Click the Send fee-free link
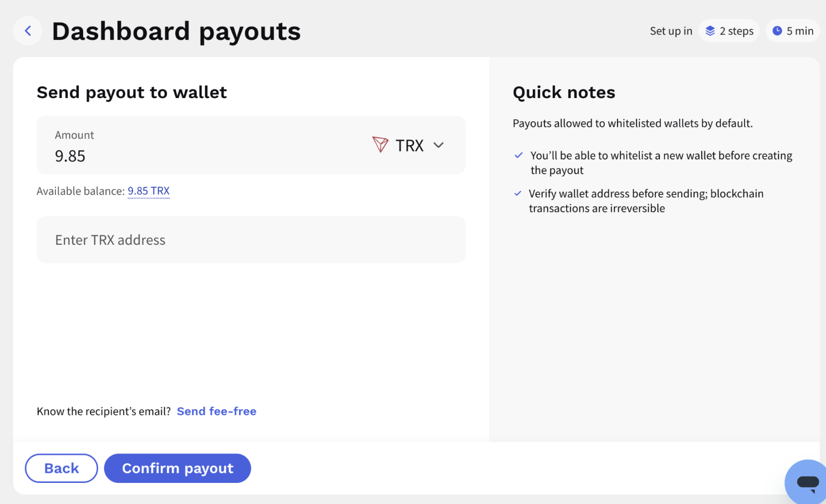The width and height of the screenshot is (826, 504). tap(217, 412)
